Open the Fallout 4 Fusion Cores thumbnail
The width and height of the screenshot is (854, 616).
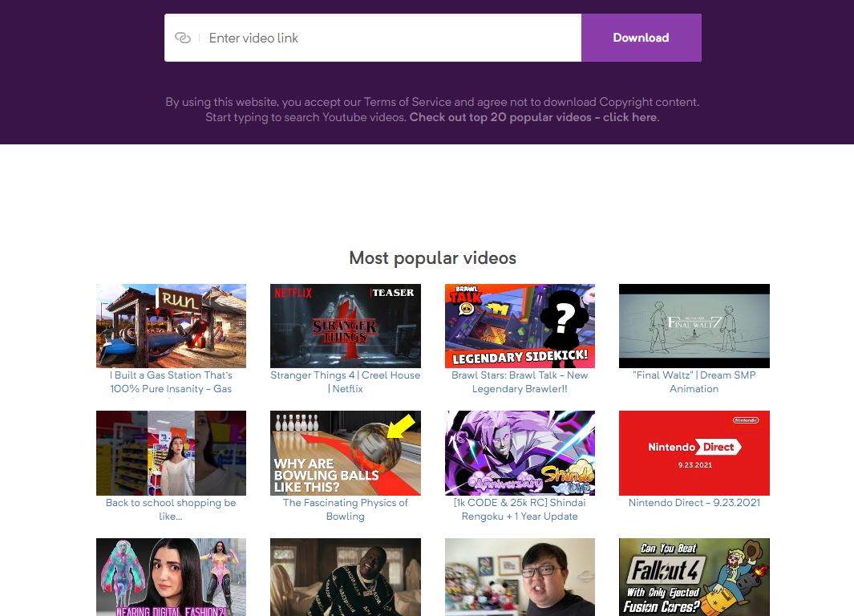(x=694, y=577)
